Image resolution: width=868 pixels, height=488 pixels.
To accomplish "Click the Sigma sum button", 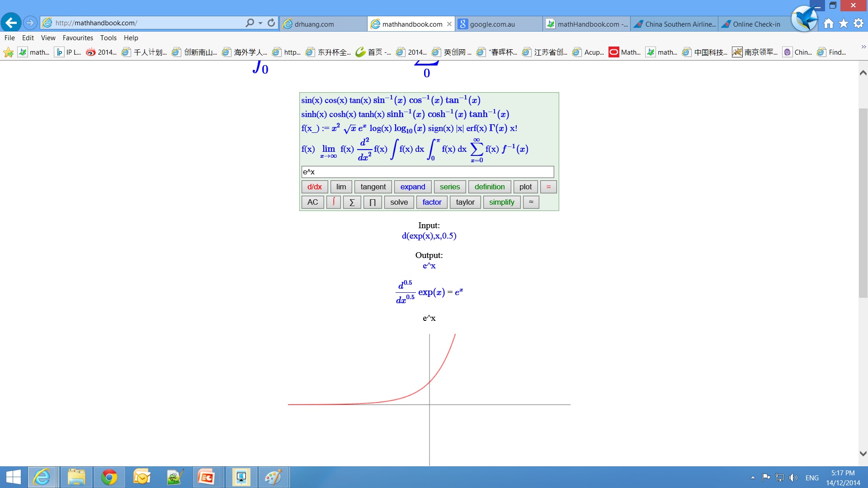I will pyautogui.click(x=352, y=202).
